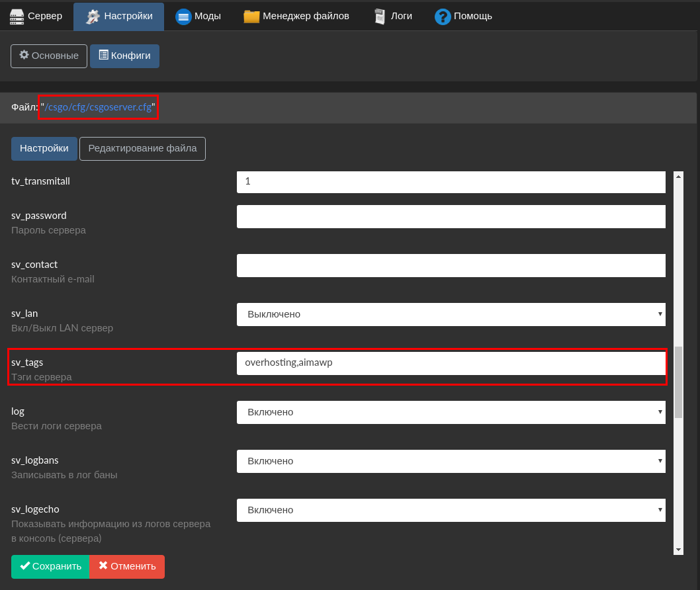Open the /csgo/cfg/csgoserver.cfg file link
Screen dimensions: 700x590
coord(98,107)
